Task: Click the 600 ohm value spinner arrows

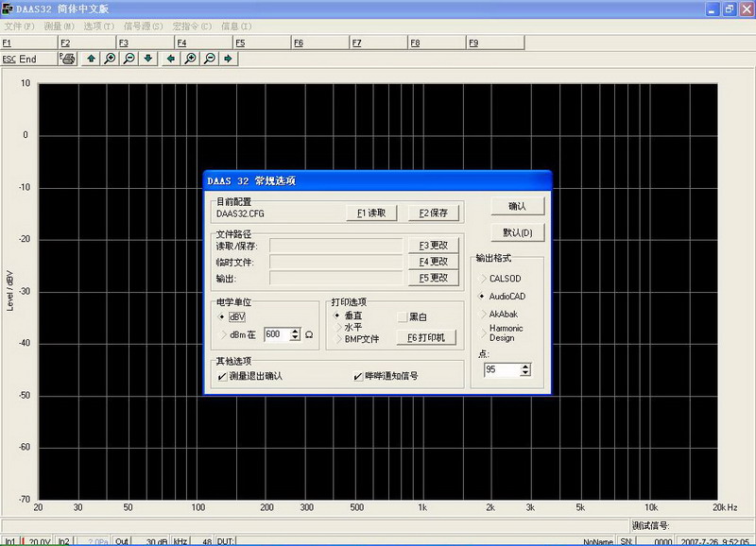Action: click(295, 334)
